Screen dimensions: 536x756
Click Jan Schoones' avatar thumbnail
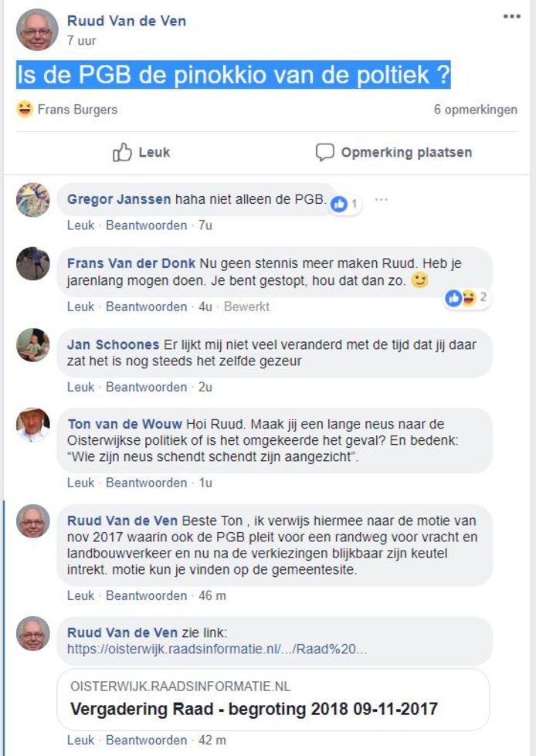tap(32, 343)
